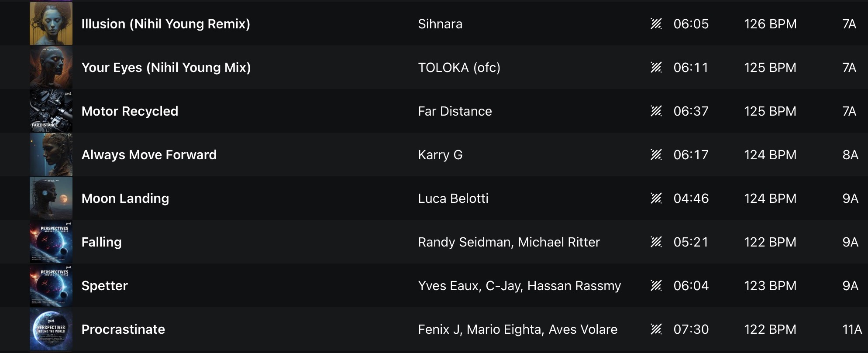Click the striped icon in Moon Landing row
The height and width of the screenshot is (353, 868).
tap(656, 199)
